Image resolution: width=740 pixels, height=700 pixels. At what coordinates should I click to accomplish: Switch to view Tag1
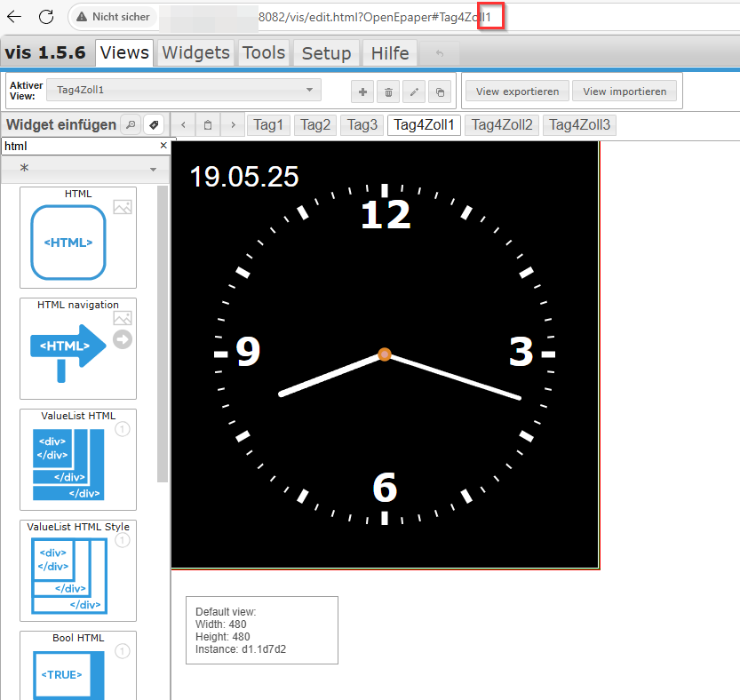click(268, 125)
